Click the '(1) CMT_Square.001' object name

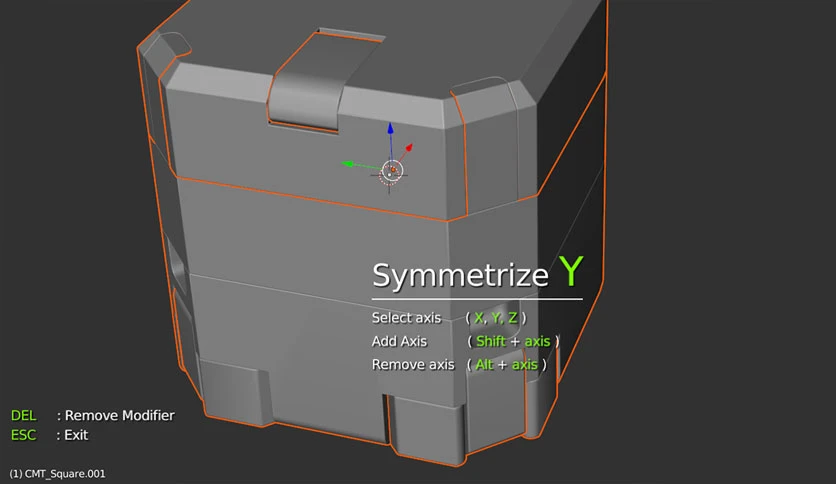(x=58, y=474)
